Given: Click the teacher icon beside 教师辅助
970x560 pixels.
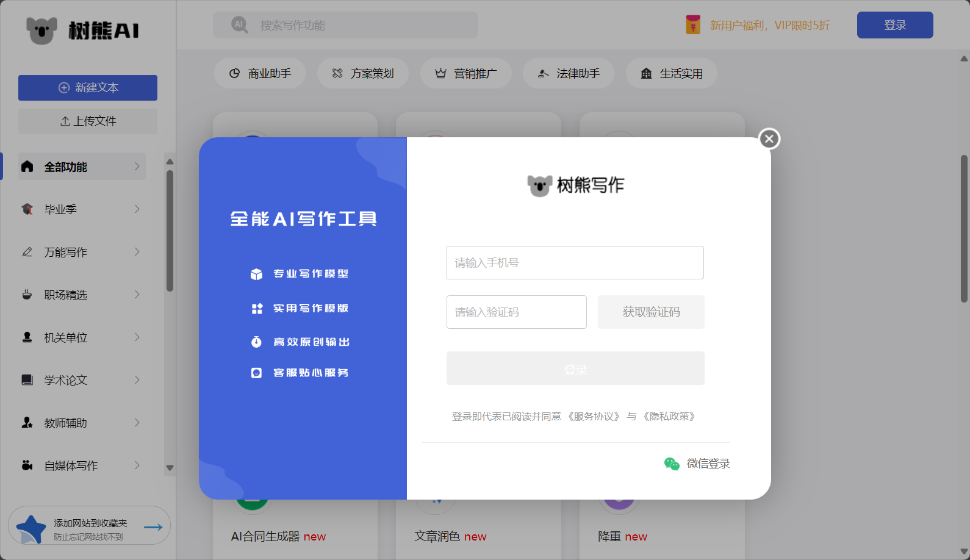Looking at the screenshot, I should 27,423.
